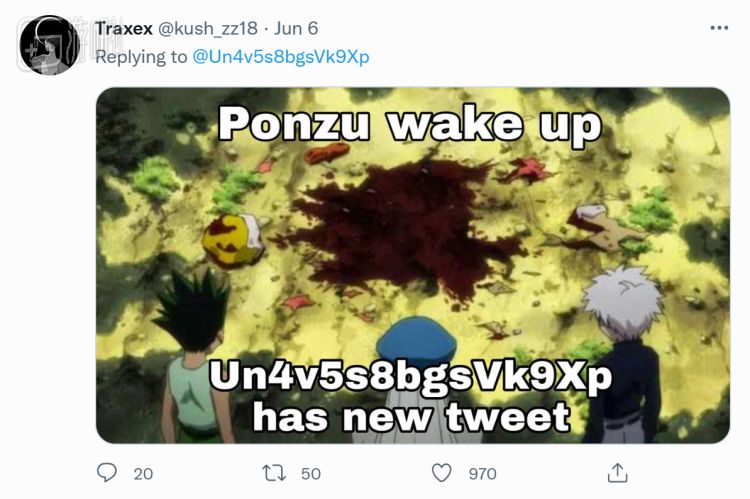Click the reply speech bubble icon

(108, 472)
